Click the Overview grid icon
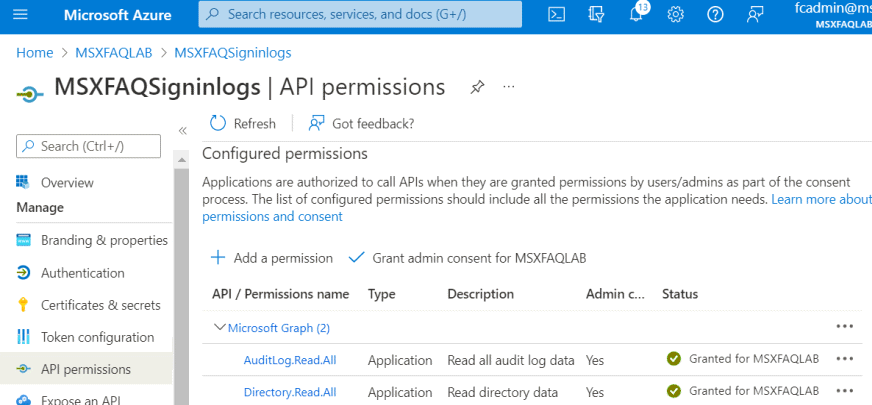The height and width of the screenshot is (405, 872). 23,182
